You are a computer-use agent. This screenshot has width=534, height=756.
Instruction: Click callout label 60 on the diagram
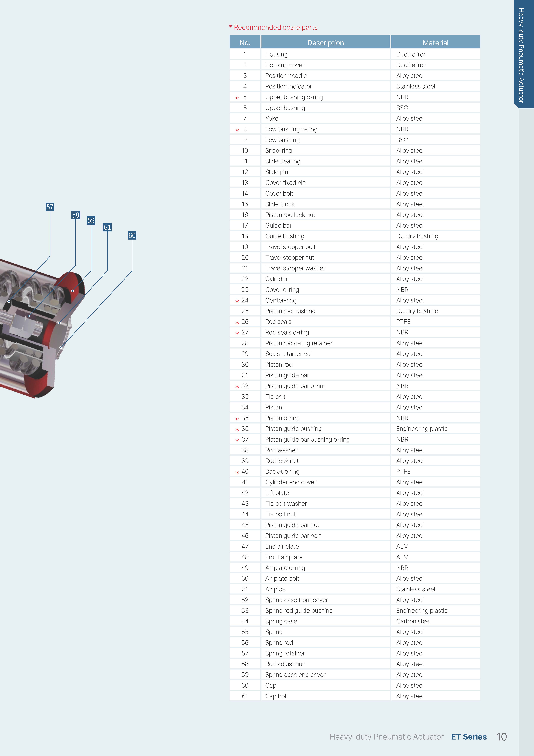coord(132,235)
